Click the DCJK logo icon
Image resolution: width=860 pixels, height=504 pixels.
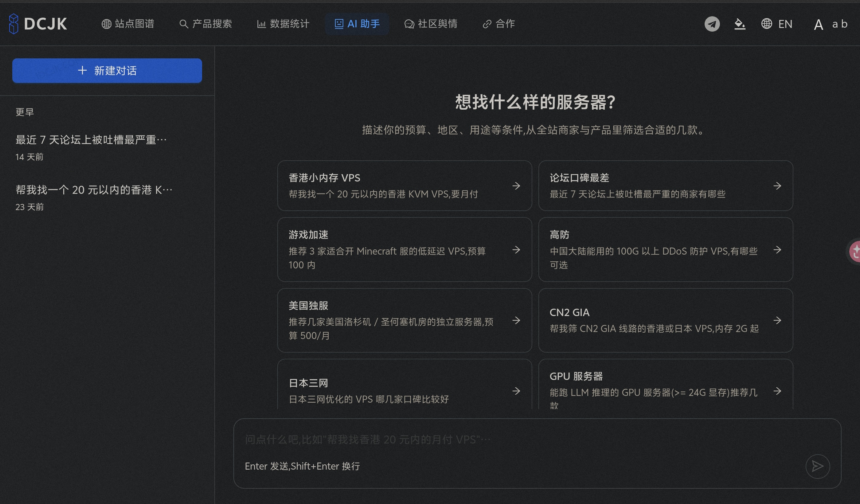tap(13, 24)
